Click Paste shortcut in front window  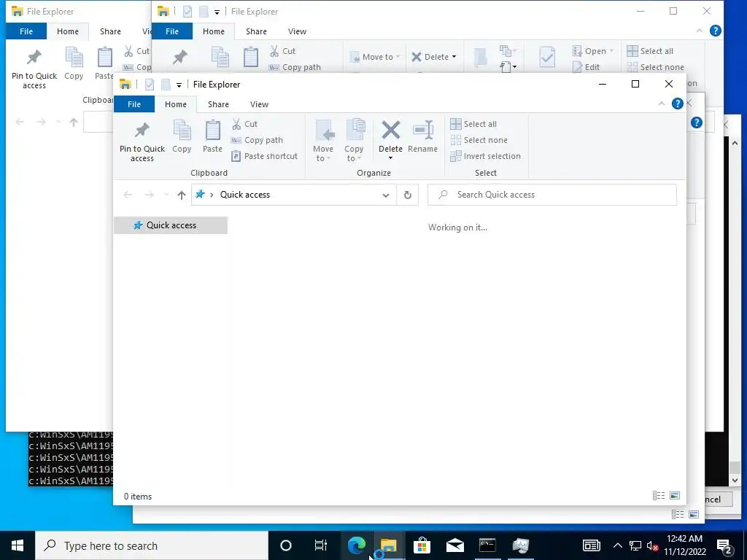coord(264,156)
